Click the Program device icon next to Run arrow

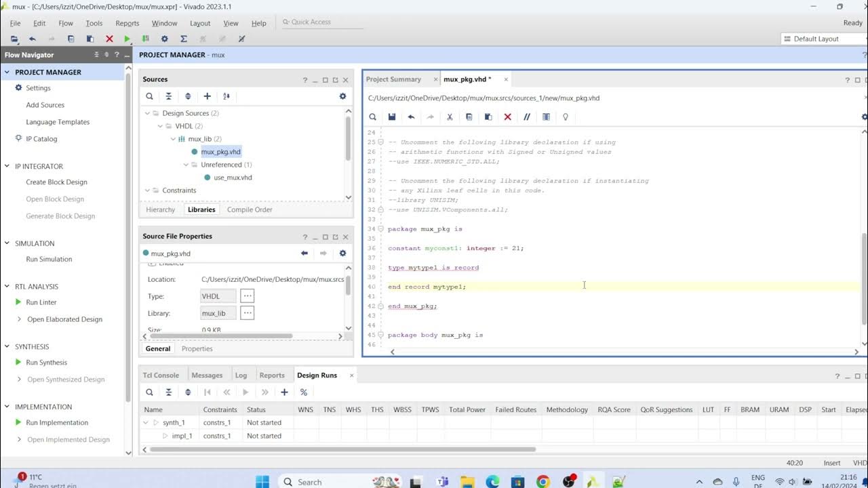[145, 39]
